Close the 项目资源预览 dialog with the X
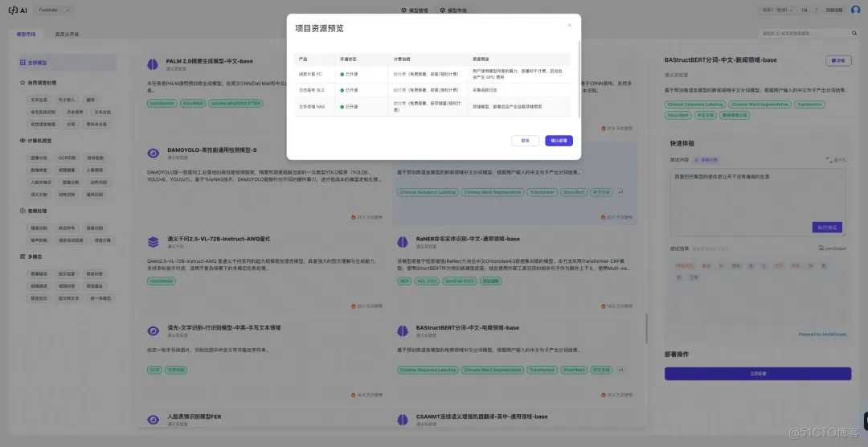This screenshot has width=868, height=447. click(569, 26)
